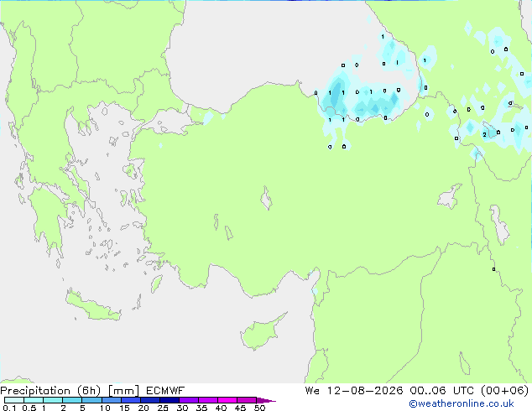The height and width of the screenshot is (411, 532).
Task: Click the 'ECMWF' model label
Action: [x=165, y=391]
